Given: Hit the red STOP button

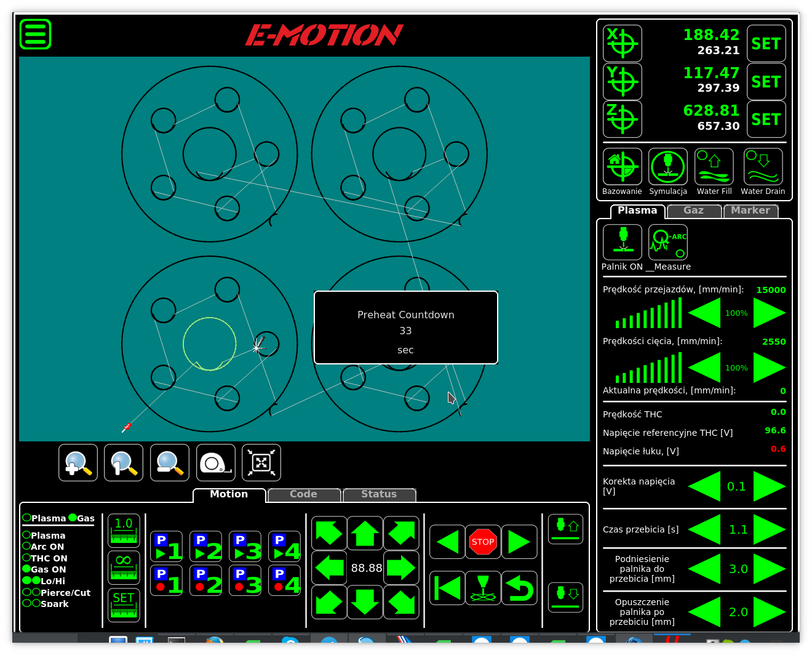Looking at the screenshot, I should [483, 542].
